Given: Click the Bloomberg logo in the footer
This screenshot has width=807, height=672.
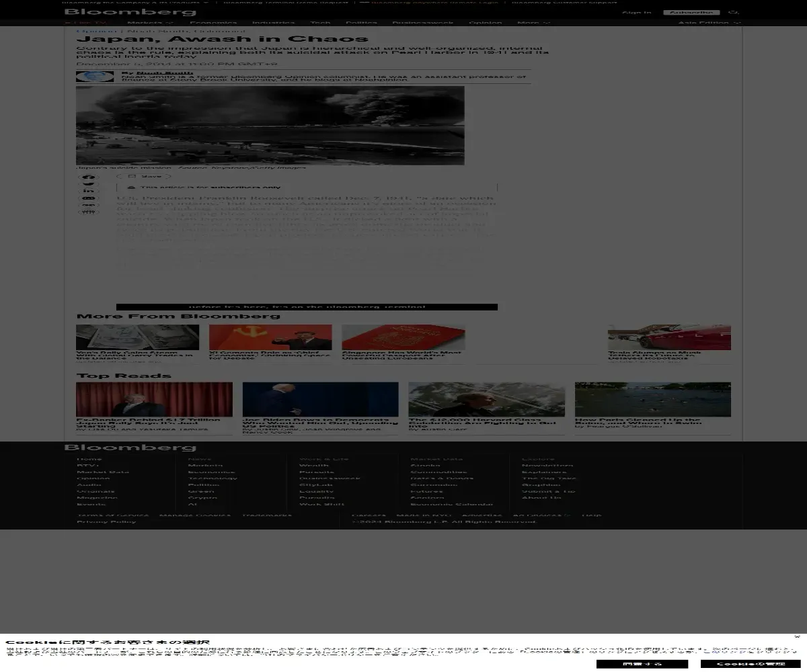Looking at the screenshot, I should (130, 447).
